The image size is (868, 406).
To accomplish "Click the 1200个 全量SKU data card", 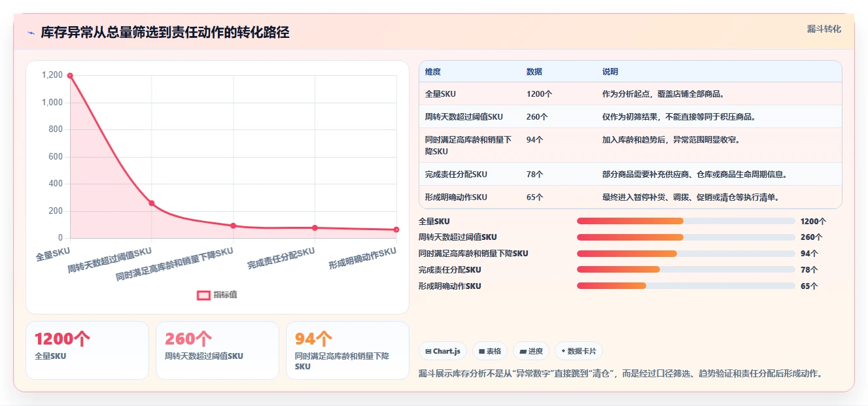I will (x=87, y=350).
